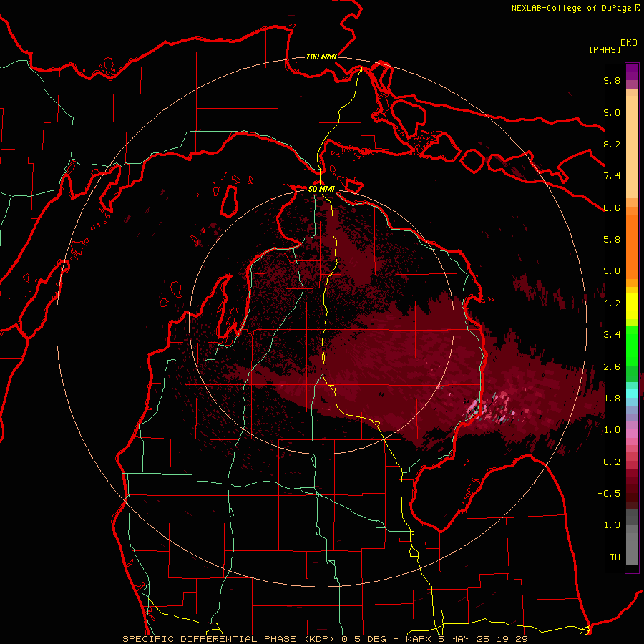Click the 4.2 scale value
The height and width of the screenshot is (644, 644).
[612, 303]
